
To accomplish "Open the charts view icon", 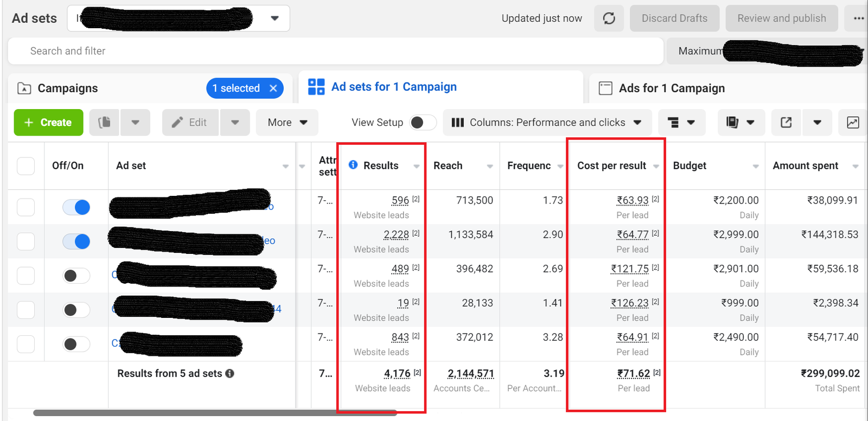I will click(853, 123).
